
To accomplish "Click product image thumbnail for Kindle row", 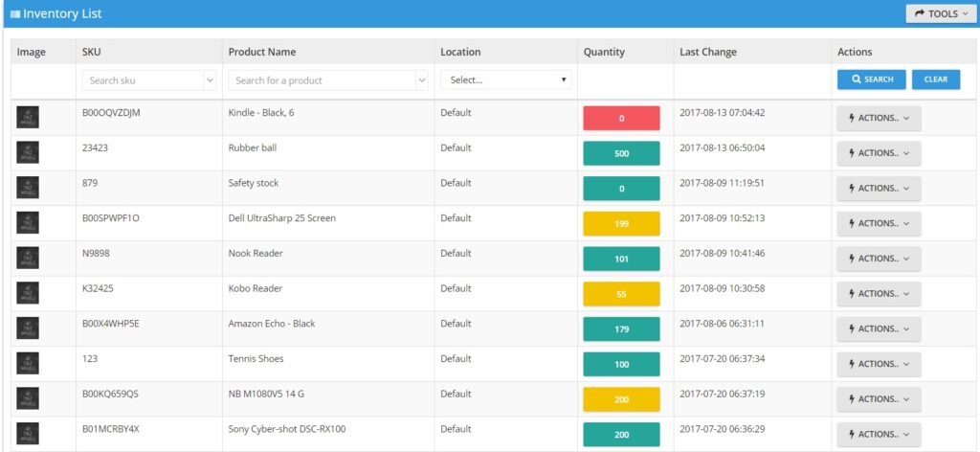I will point(28,118).
